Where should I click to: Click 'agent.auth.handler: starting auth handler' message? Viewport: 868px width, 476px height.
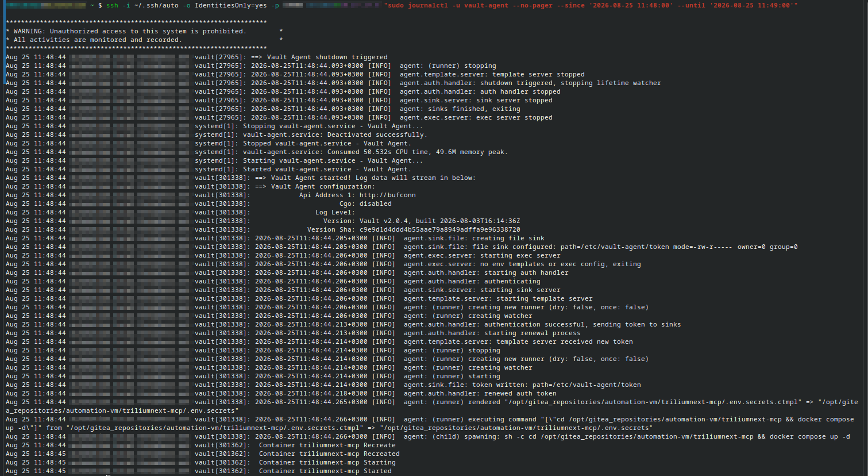click(x=486, y=272)
